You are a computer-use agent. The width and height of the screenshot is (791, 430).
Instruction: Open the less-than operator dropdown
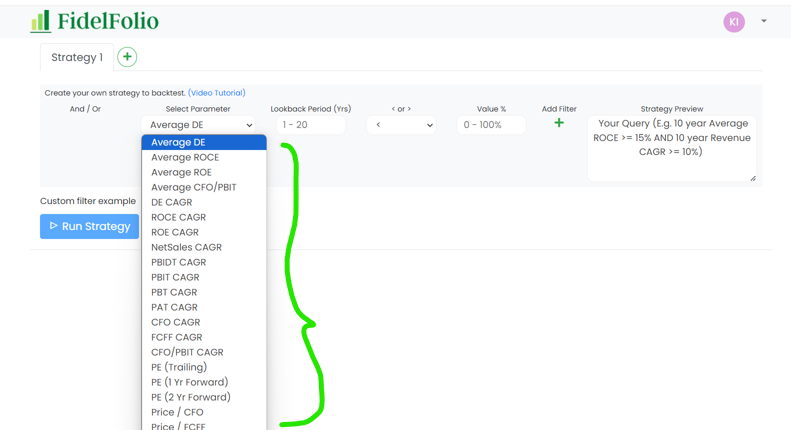pos(401,125)
